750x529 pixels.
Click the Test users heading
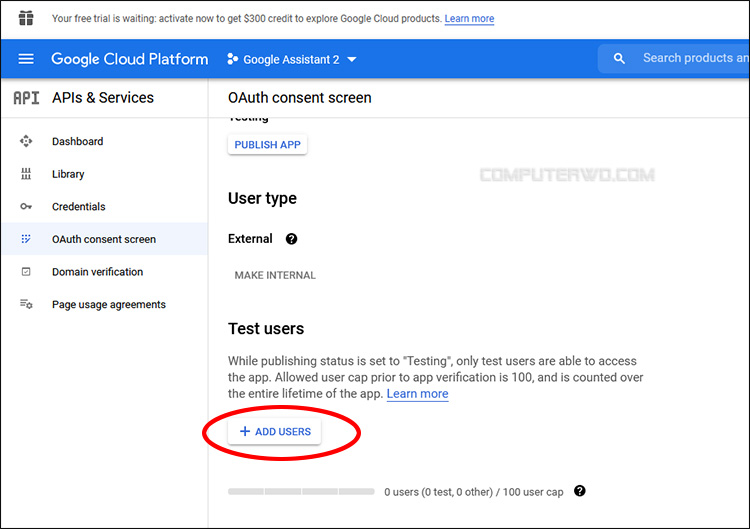click(x=266, y=329)
